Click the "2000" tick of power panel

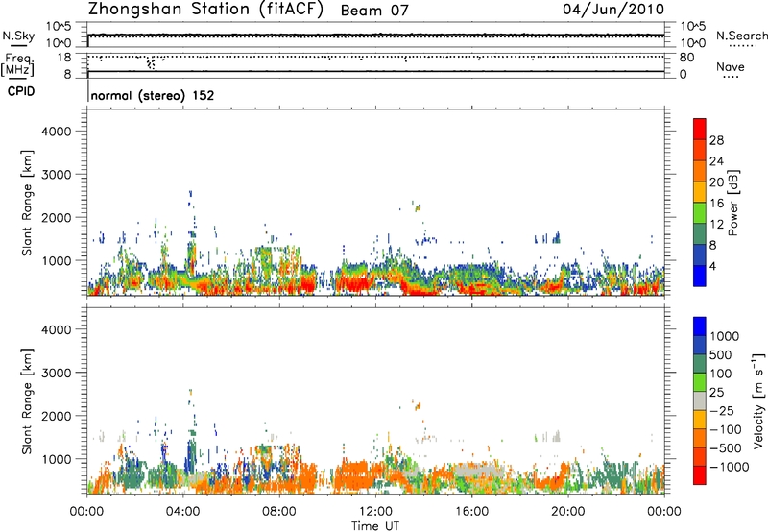point(57,217)
